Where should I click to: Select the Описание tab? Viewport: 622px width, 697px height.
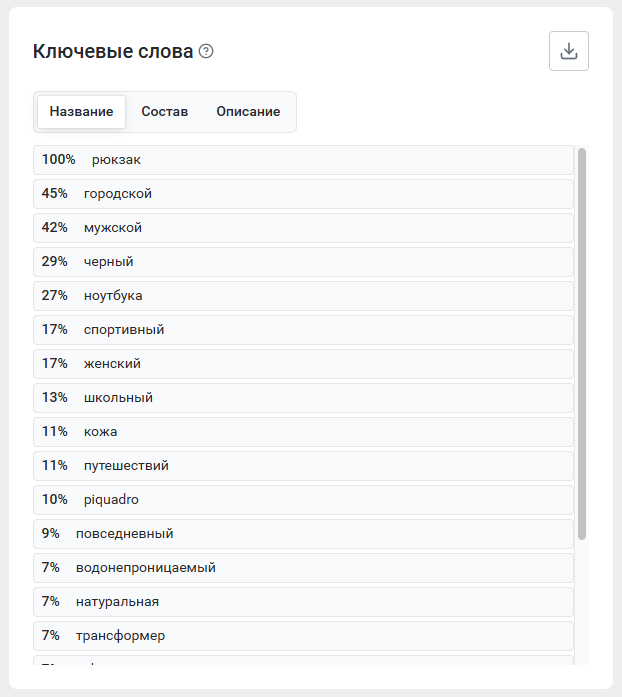click(248, 112)
